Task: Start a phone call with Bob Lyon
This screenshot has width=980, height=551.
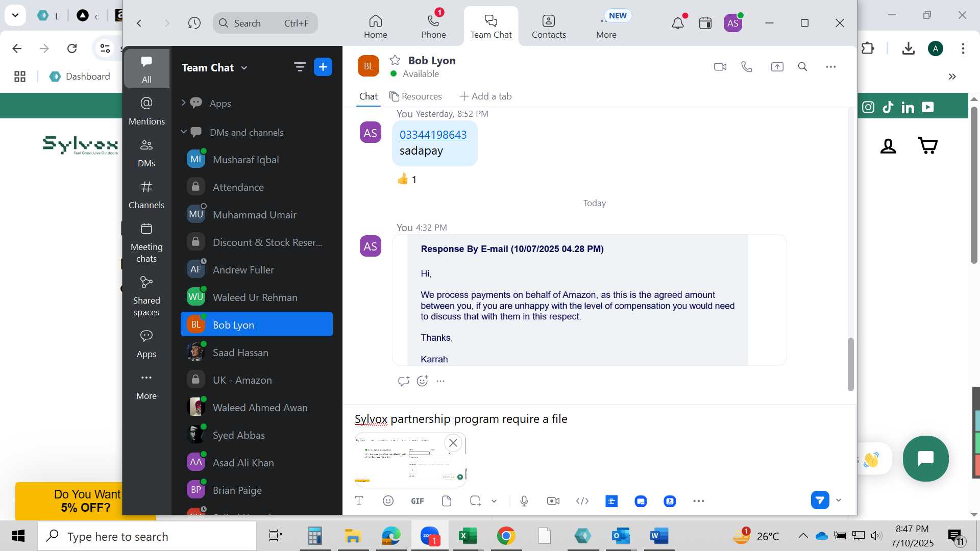Action: [x=747, y=67]
